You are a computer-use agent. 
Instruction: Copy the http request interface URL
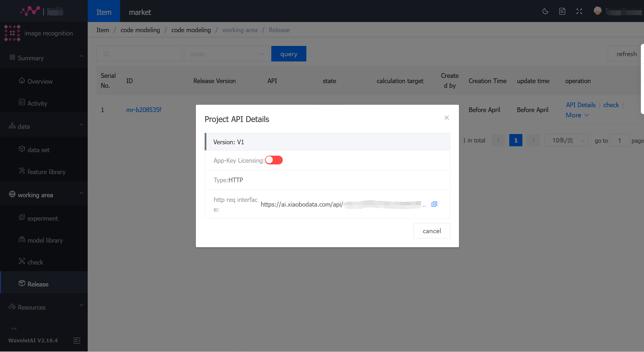434,204
